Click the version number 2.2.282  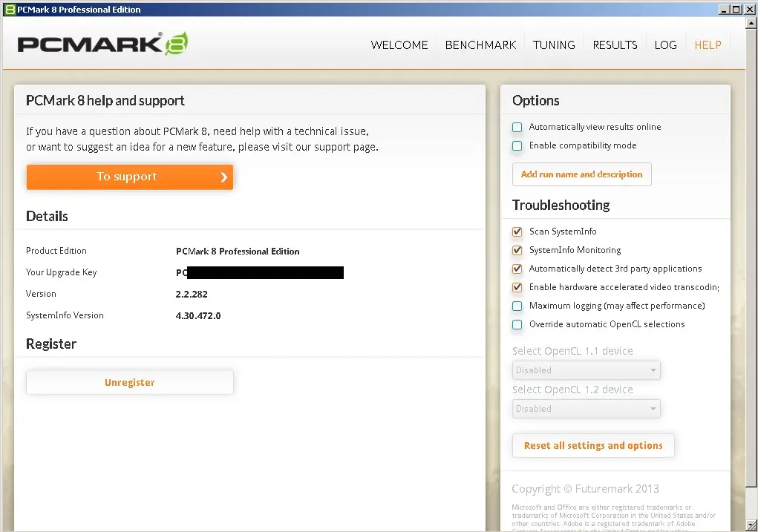(x=192, y=295)
